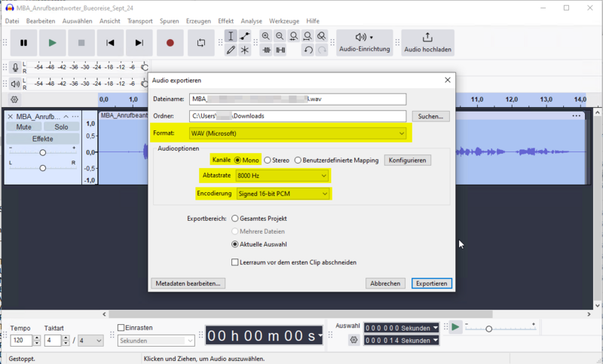Open the Format WAV (Microsoft) dropdown
Screen dimensions: 603x364
tap(298, 133)
